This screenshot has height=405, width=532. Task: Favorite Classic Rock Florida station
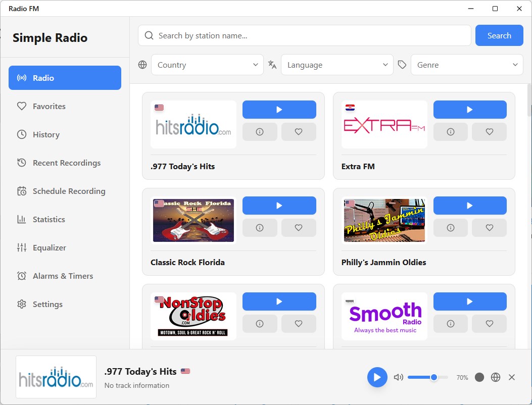(299, 228)
